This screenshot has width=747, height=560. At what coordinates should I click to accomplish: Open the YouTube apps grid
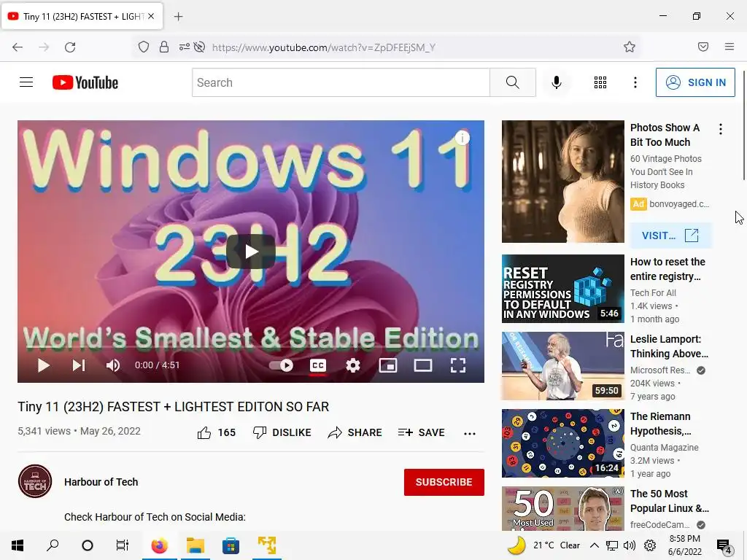point(600,82)
